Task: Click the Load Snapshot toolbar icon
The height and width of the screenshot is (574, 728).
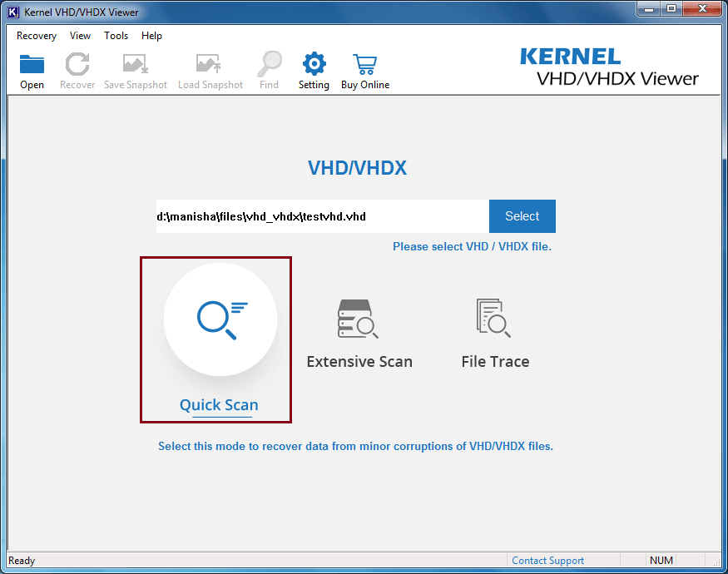Action: point(209,64)
